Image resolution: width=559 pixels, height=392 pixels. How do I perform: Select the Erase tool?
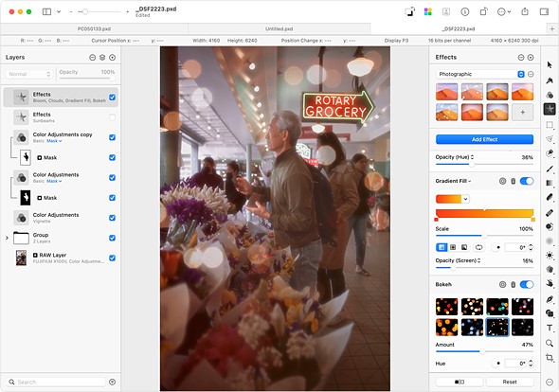(550, 198)
